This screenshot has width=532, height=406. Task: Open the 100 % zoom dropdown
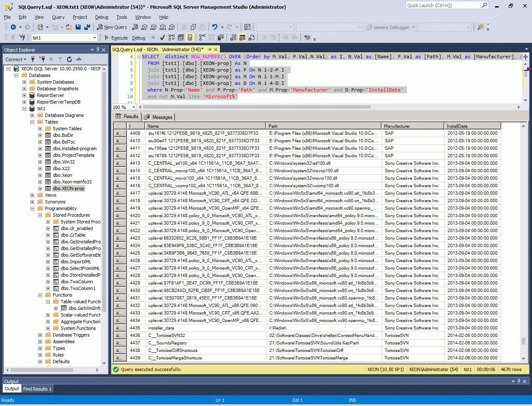(x=135, y=107)
